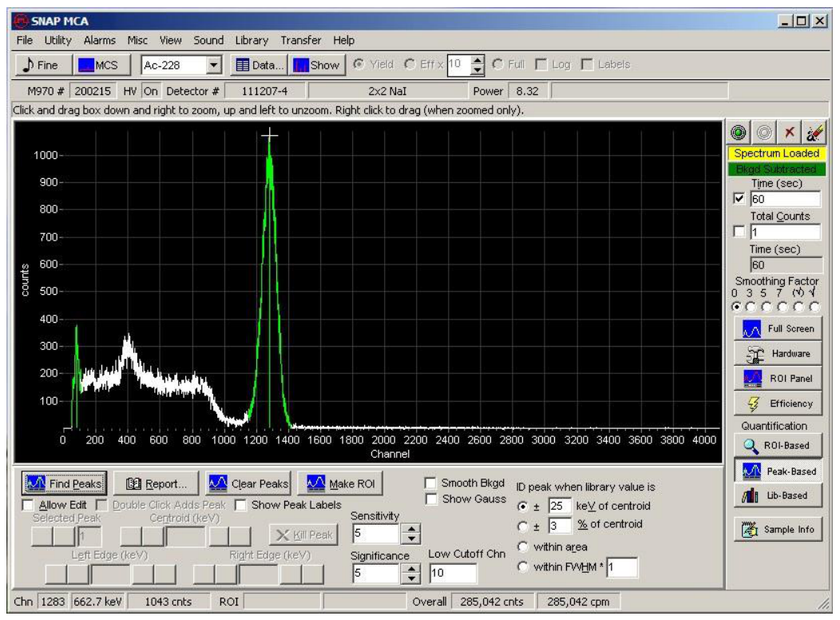Open the Misc menu

(x=137, y=40)
